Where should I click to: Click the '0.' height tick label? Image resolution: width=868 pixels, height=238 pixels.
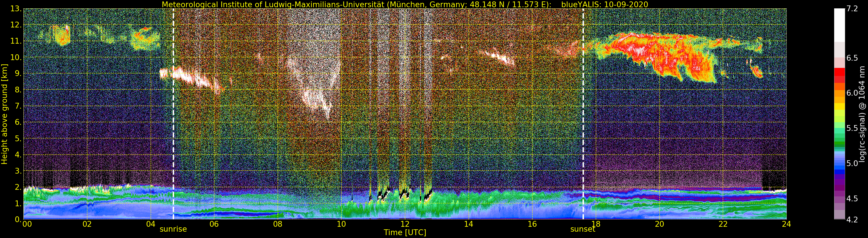[18, 219]
